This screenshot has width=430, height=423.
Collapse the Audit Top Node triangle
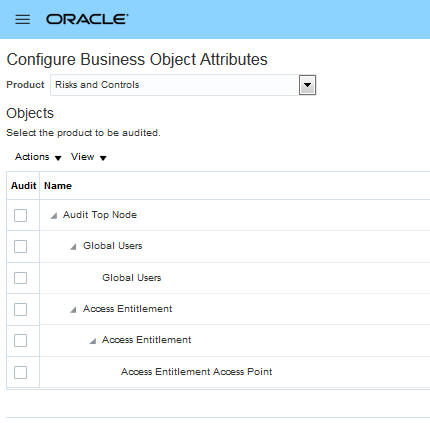tap(54, 216)
